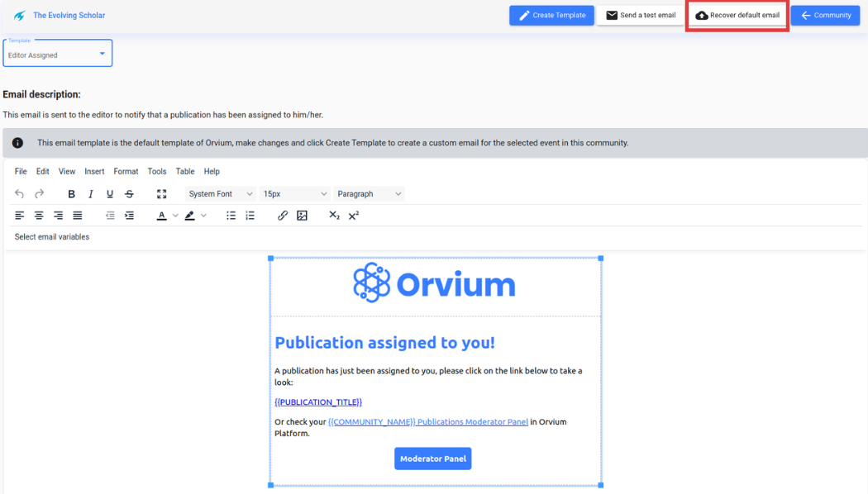Image resolution: width=868 pixels, height=494 pixels.
Task: Align text right
Action: pos(58,215)
